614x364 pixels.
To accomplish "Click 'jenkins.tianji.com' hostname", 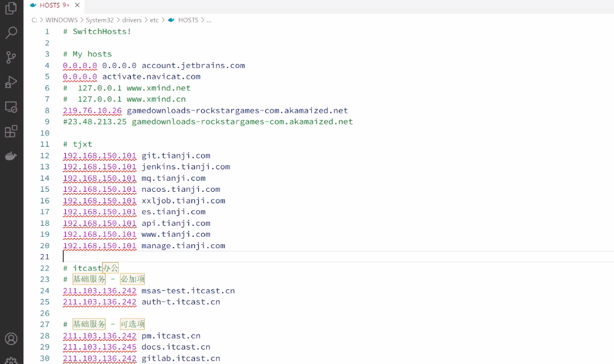I will click(x=186, y=166).
